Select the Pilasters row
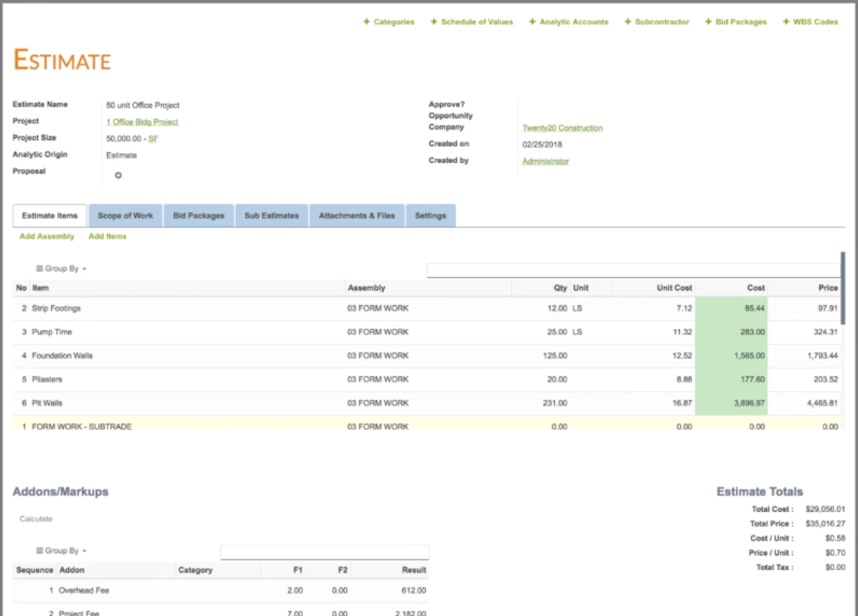Viewport: 858px width, 616px height. tap(426, 379)
